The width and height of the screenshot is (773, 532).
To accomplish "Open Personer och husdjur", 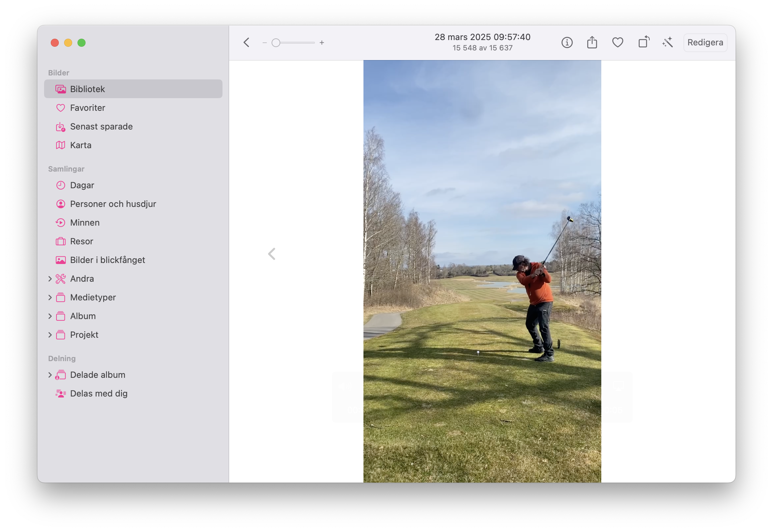I will tap(133, 204).
